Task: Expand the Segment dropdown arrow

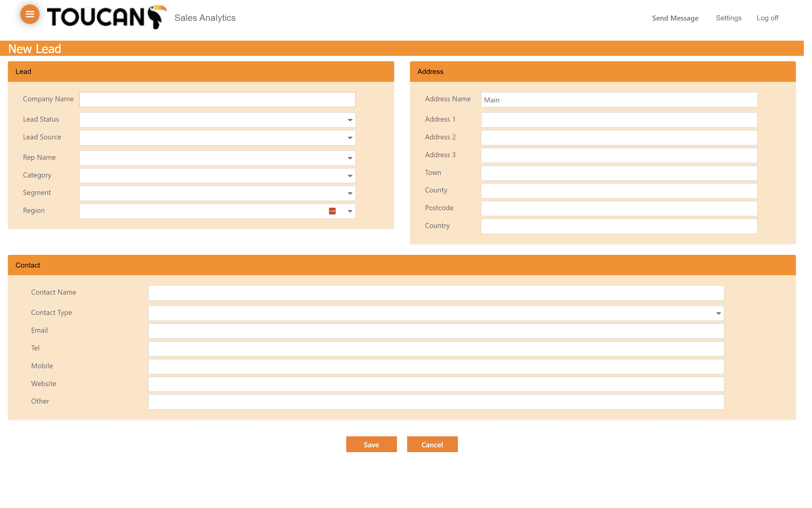Action: 350,193
